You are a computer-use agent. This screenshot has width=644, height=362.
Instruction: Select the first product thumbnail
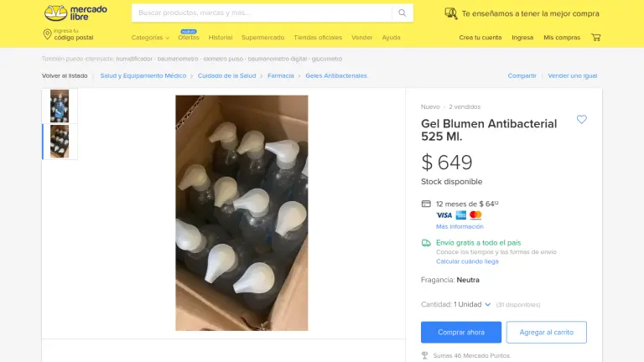[x=60, y=106]
